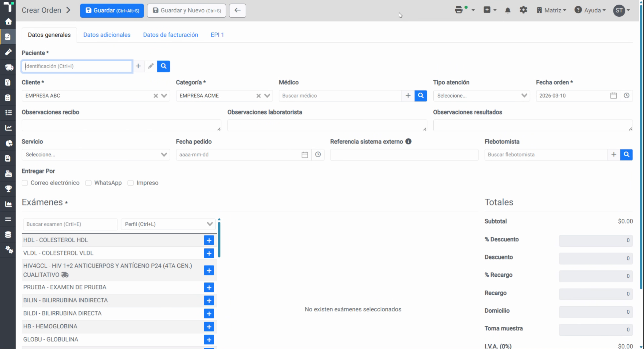Check the WhatsApp delivery checkbox
The height and width of the screenshot is (349, 644).
[x=88, y=183]
